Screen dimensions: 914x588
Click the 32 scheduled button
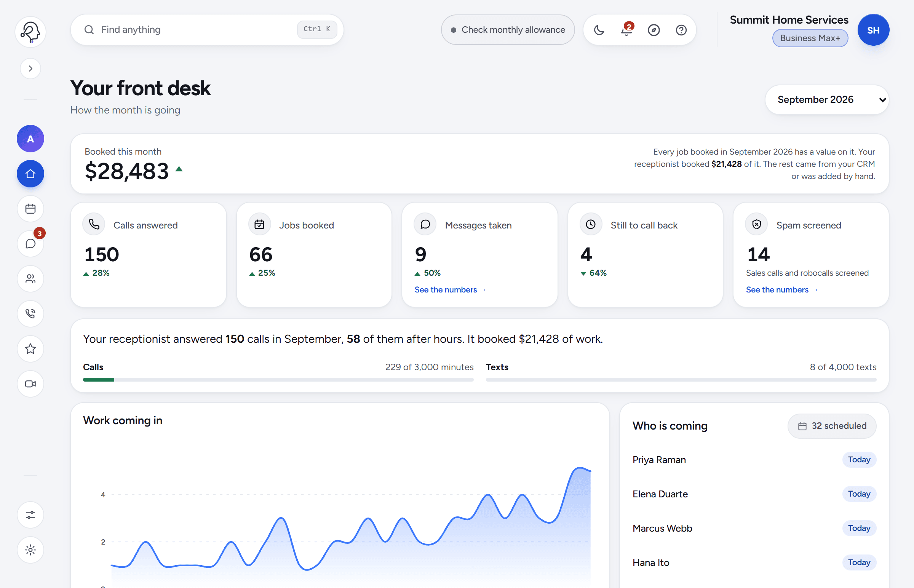tap(832, 426)
